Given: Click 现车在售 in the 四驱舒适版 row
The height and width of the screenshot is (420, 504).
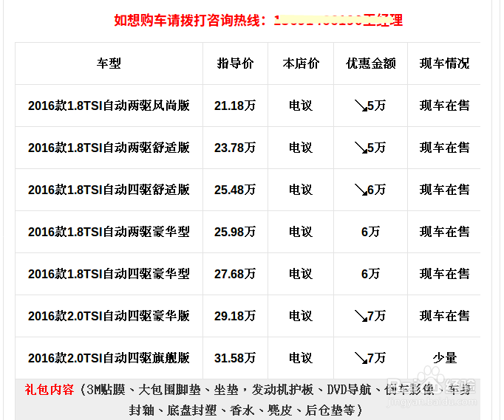Looking at the screenshot, I should [x=444, y=190].
